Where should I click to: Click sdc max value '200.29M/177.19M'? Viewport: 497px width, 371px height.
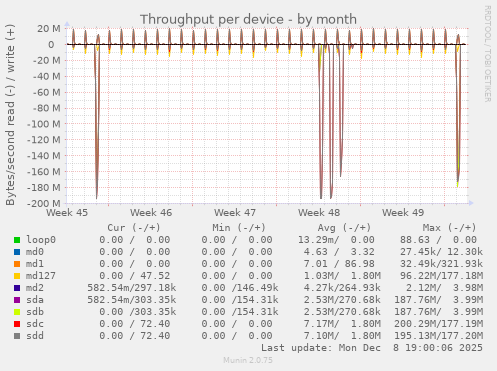(x=438, y=324)
